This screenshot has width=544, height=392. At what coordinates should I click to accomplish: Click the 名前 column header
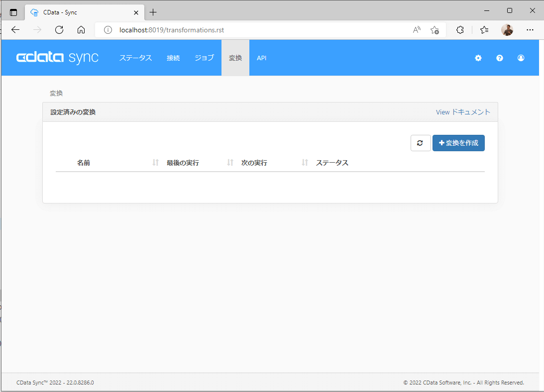pyautogui.click(x=84, y=163)
